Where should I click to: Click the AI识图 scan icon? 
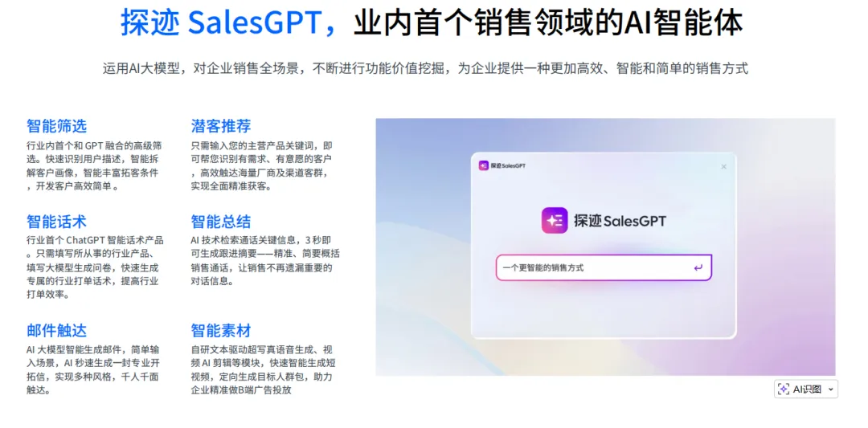pyautogui.click(x=784, y=389)
